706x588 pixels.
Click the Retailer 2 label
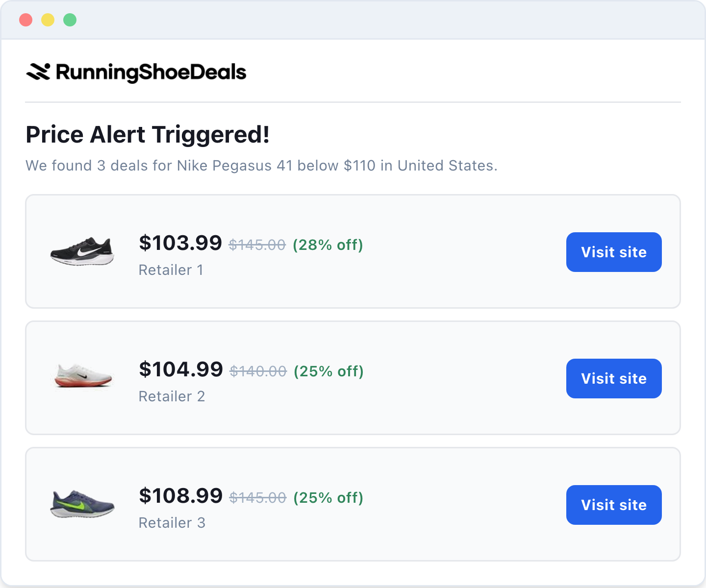click(172, 396)
